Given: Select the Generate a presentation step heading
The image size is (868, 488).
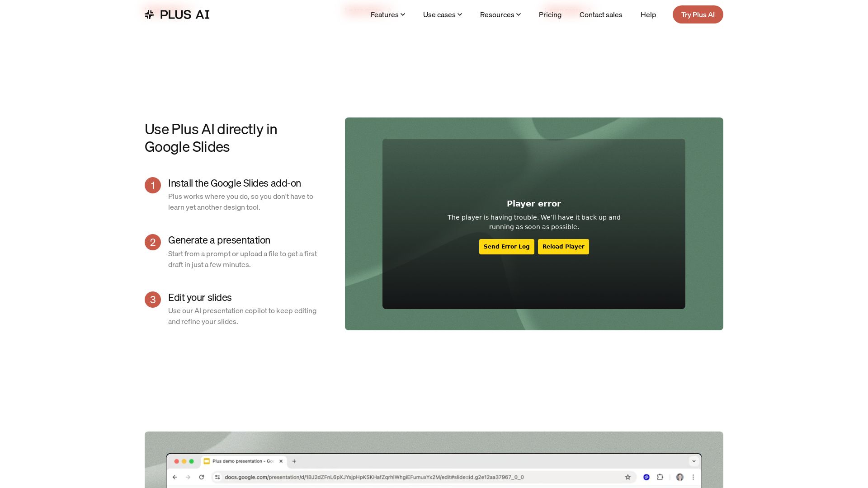Looking at the screenshot, I should click(x=219, y=240).
